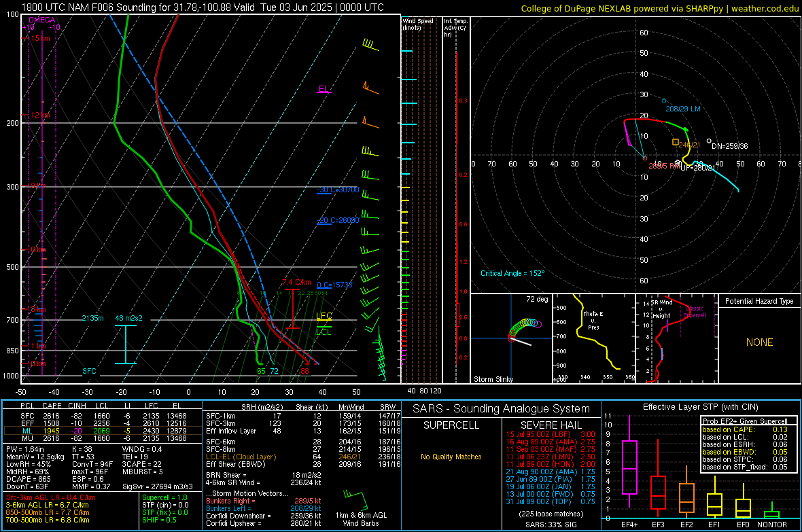802x532 pixels.
Task: Click the Sfc-3km AGL LR = 8.4 C/km text
Action: click(x=51, y=497)
